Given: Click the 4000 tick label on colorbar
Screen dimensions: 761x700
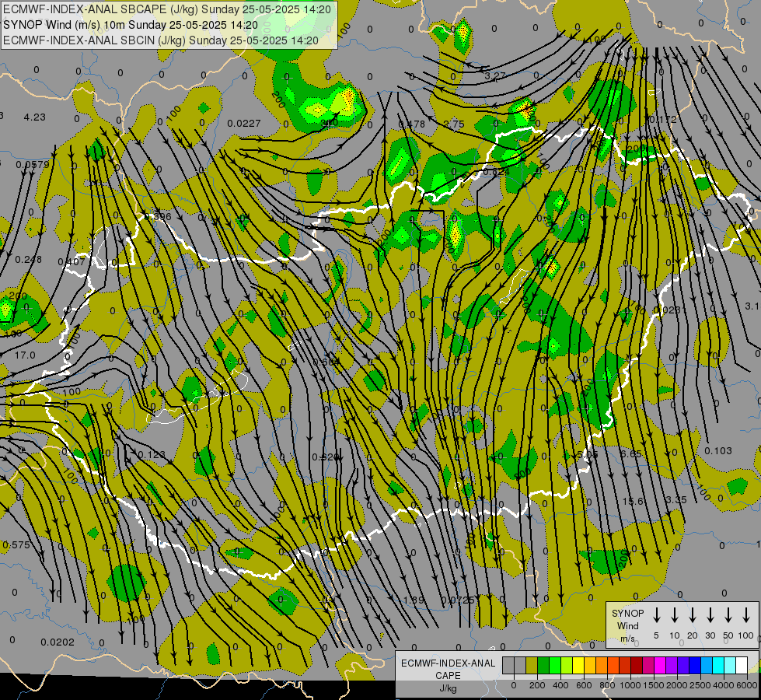Looking at the screenshot, I should [x=724, y=685].
